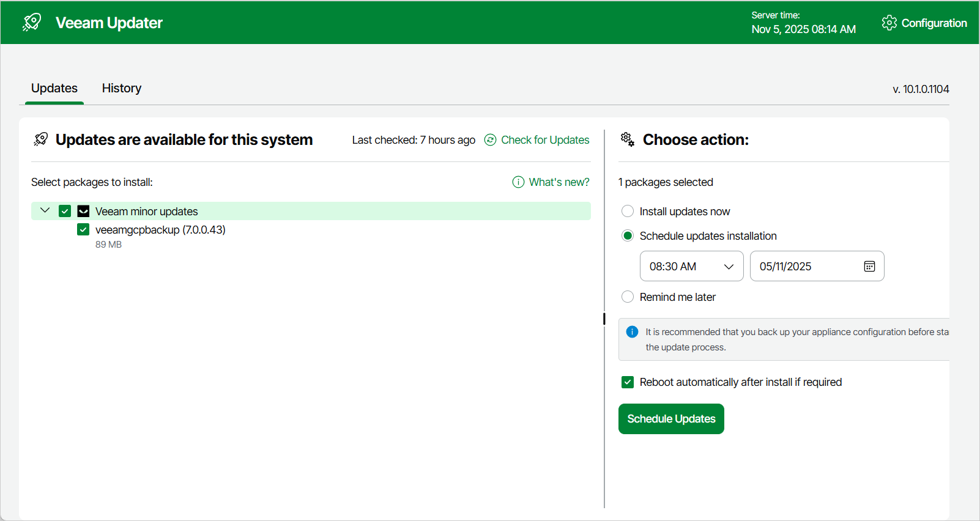Click the 89 MB package size text

coord(108,245)
